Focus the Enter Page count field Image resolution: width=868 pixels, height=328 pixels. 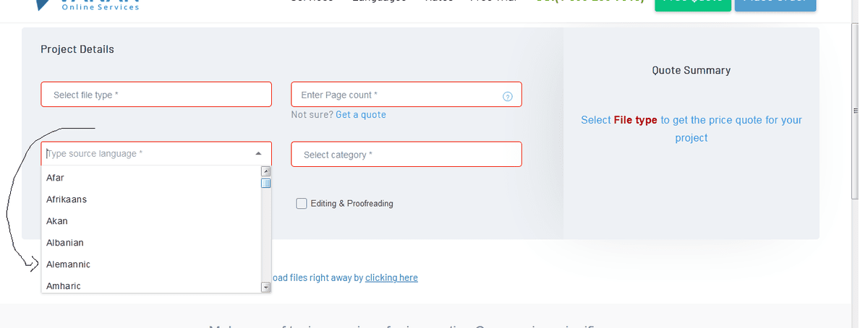pyautogui.click(x=398, y=95)
